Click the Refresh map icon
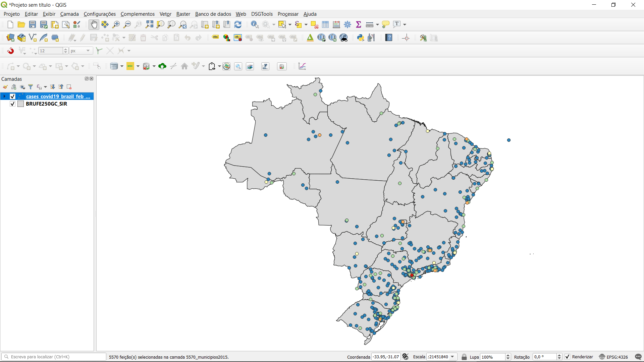 tap(238, 24)
